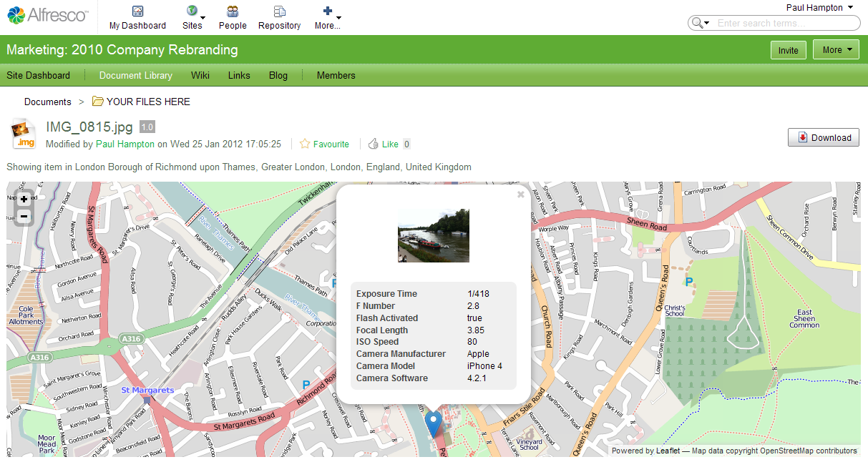Open the YOUR FILES HERE folder breadcrumb
The image size is (868, 462).
pos(148,102)
